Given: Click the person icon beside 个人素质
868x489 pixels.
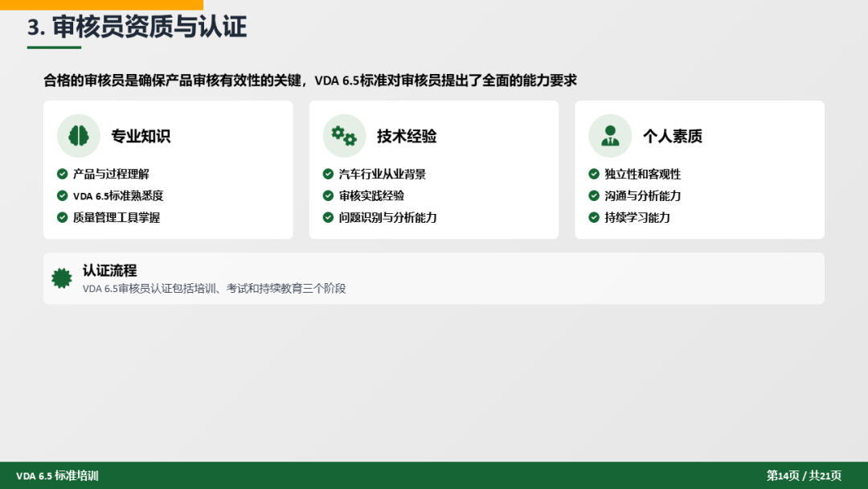Looking at the screenshot, I should tap(610, 136).
